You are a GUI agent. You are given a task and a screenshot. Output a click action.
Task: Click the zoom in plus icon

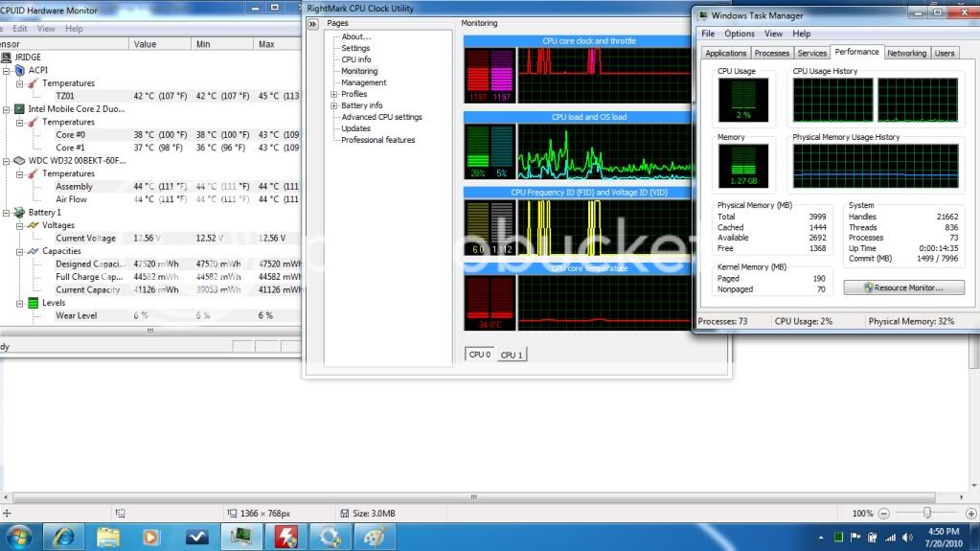pyautogui.click(x=970, y=514)
